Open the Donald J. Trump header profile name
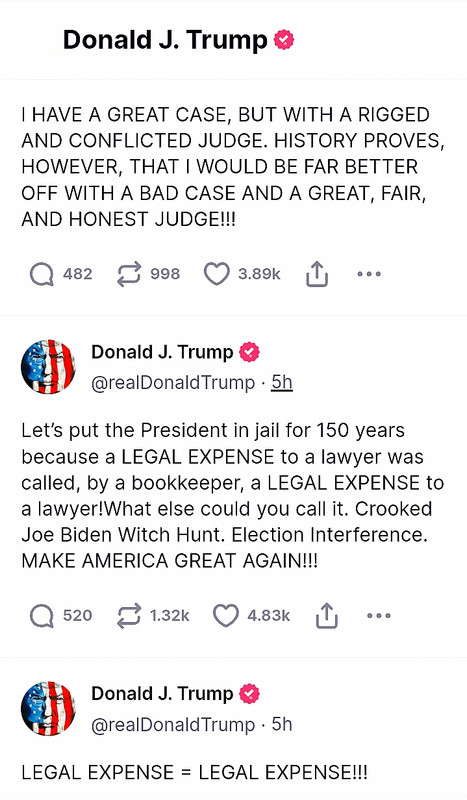467x800 pixels. pyautogui.click(x=165, y=40)
